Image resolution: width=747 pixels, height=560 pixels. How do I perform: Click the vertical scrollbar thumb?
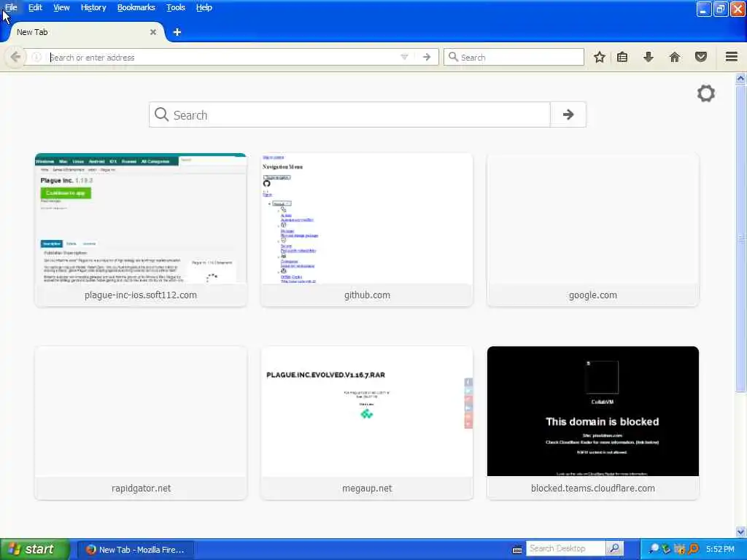pyautogui.click(x=740, y=238)
